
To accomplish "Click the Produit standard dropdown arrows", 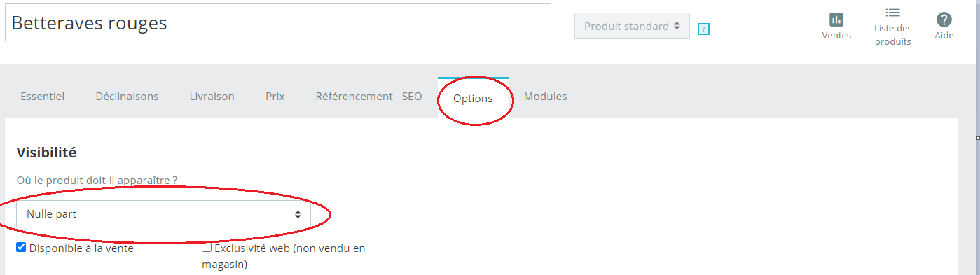I will click(x=677, y=26).
